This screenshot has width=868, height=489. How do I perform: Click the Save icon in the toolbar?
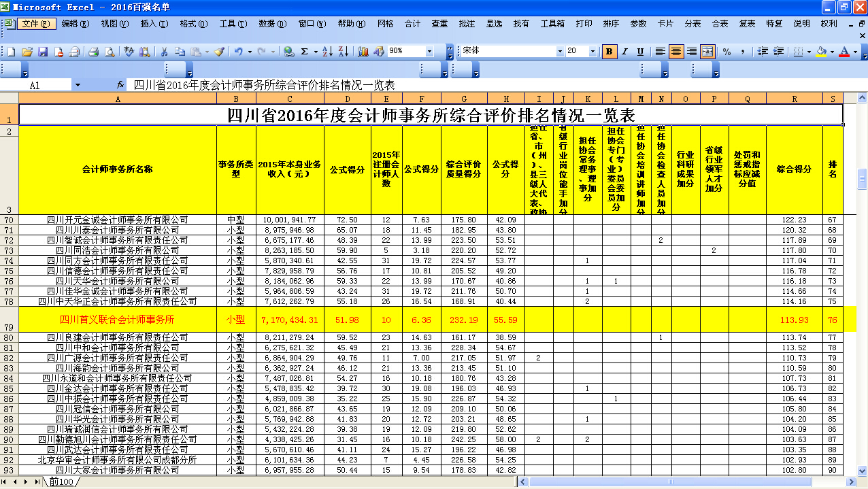coord(43,52)
